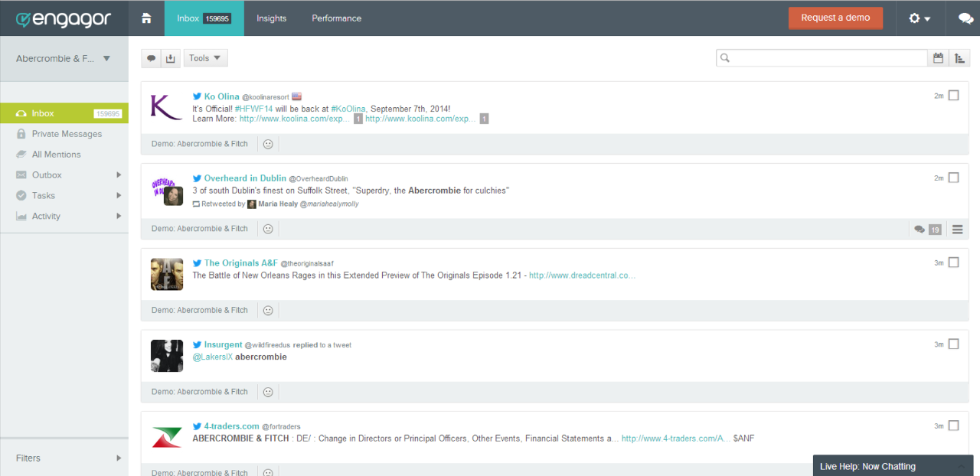Open the Performance tab

(336, 18)
